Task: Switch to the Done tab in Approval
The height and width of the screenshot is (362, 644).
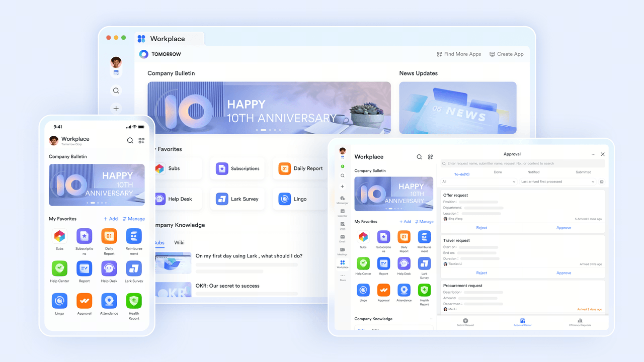Action: [498, 172]
